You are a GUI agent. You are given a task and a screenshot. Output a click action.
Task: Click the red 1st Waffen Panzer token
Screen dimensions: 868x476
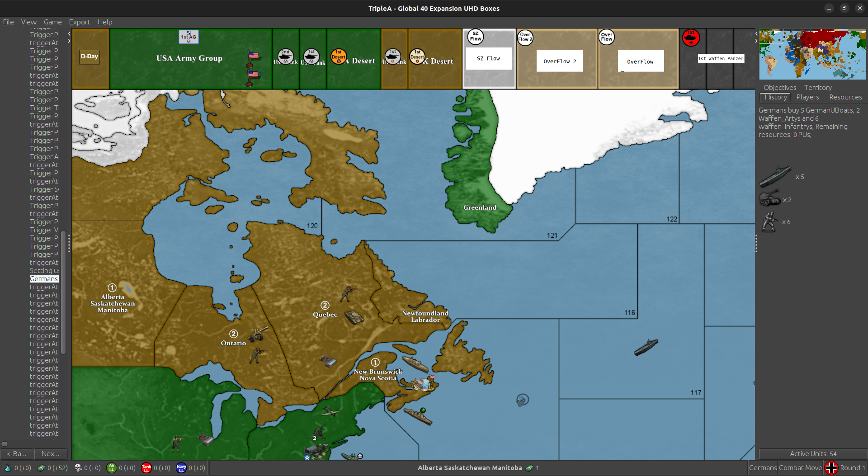click(691, 38)
